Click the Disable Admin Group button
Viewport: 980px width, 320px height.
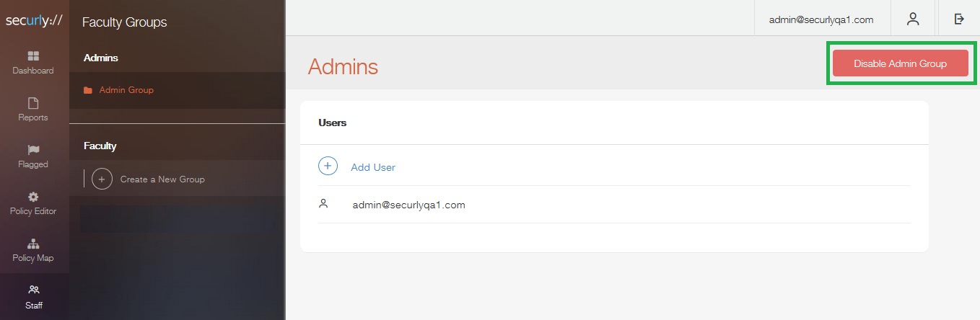tap(900, 63)
